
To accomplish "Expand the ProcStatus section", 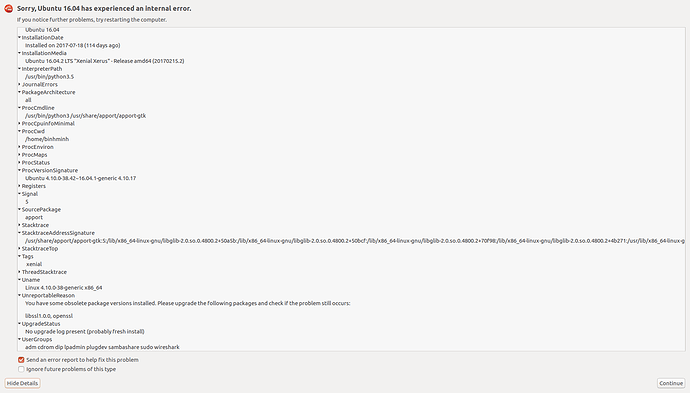I will [19, 163].
